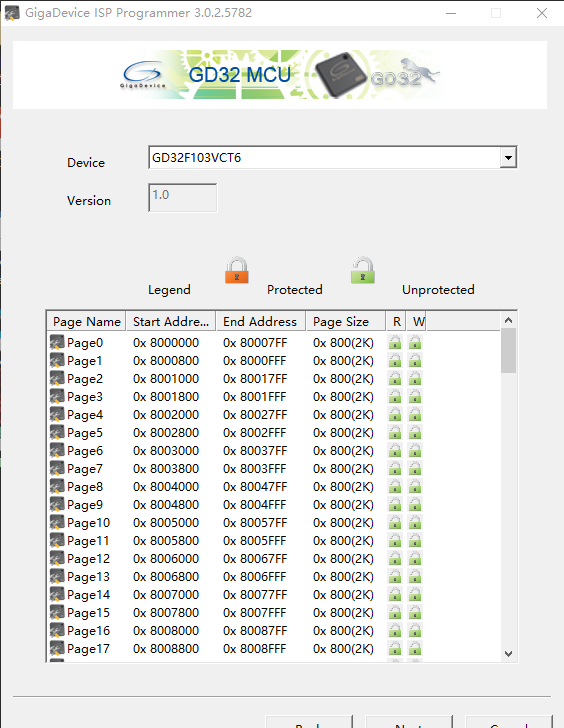Select the Page15 row name
Viewport: 564px width, 728px height.
pos(88,613)
